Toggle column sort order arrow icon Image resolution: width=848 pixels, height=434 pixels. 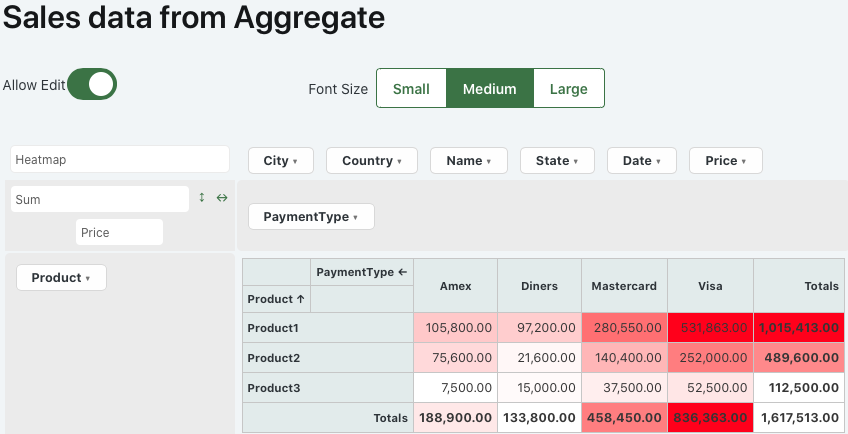[x=222, y=198]
